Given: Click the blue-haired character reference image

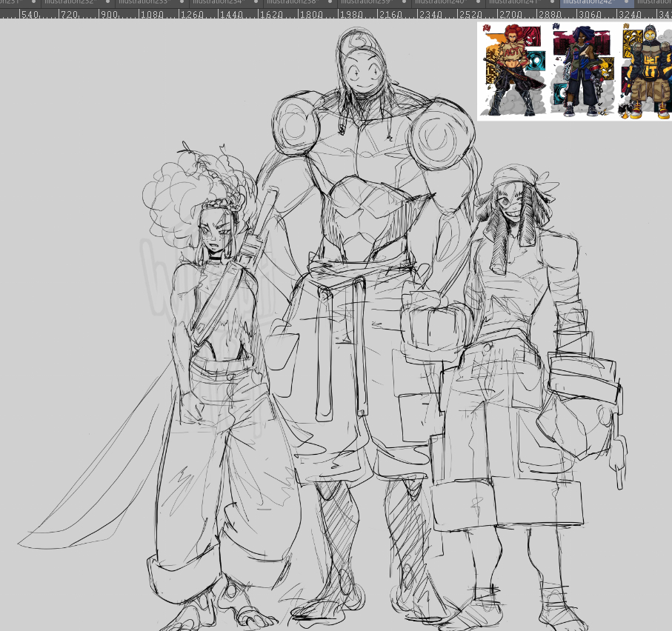Looking at the screenshot, I should tap(582, 71).
